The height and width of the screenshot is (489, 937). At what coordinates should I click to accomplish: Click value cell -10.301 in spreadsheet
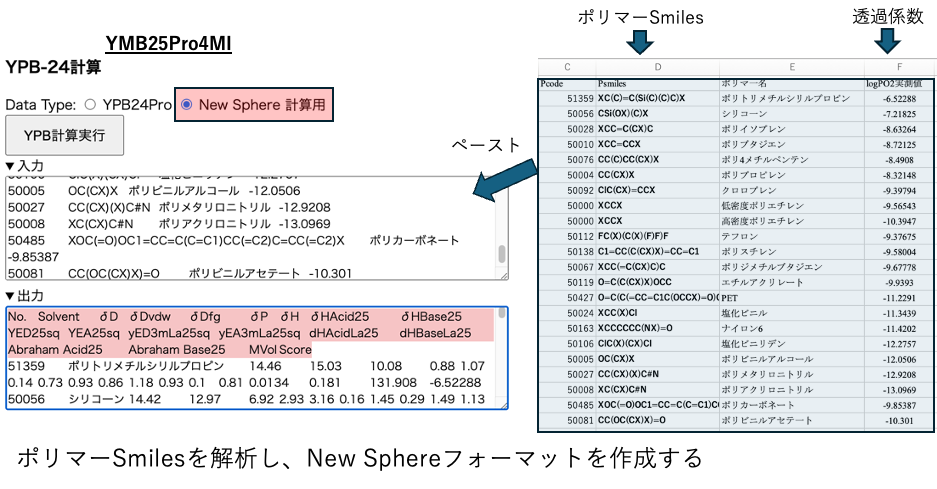899,420
